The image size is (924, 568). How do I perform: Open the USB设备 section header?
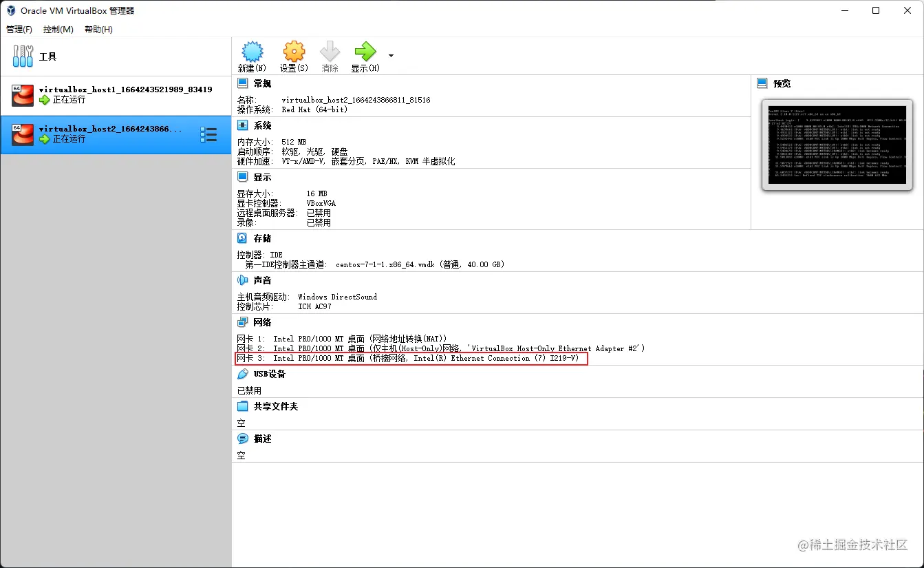pos(270,374)
